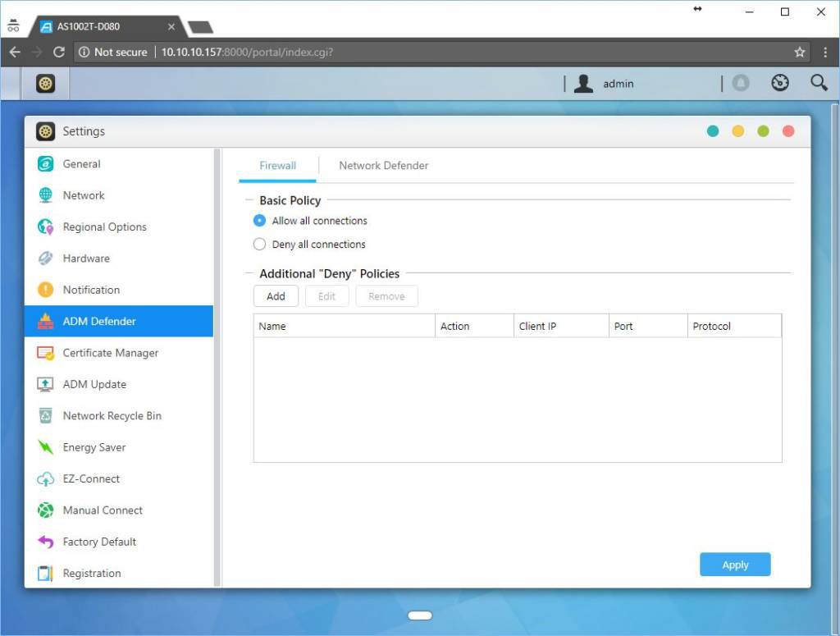Viewport: 840px width, 636px height.
Task: Open the notifications bell icon
Action: [x=741, y=83]
